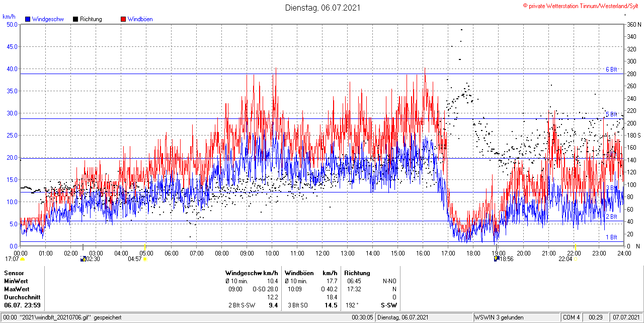Click the Richtung column header in the table
Viewport: 644px width, 323px height.
(x=357, y=273)
